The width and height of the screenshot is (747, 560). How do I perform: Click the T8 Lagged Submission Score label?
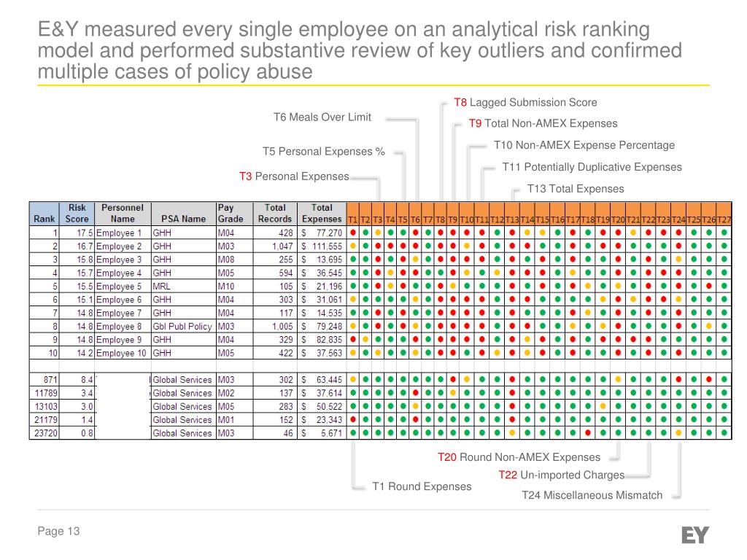[525, 102]
